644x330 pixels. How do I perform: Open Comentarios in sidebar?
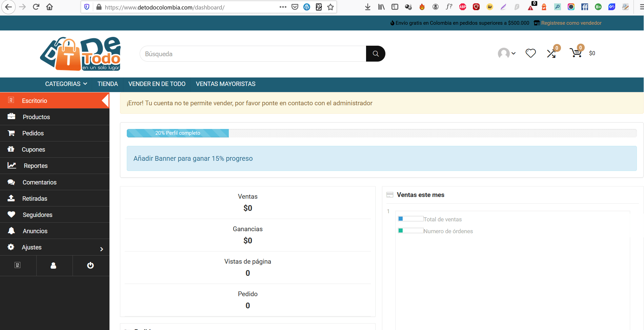click(x=55, y=182)
